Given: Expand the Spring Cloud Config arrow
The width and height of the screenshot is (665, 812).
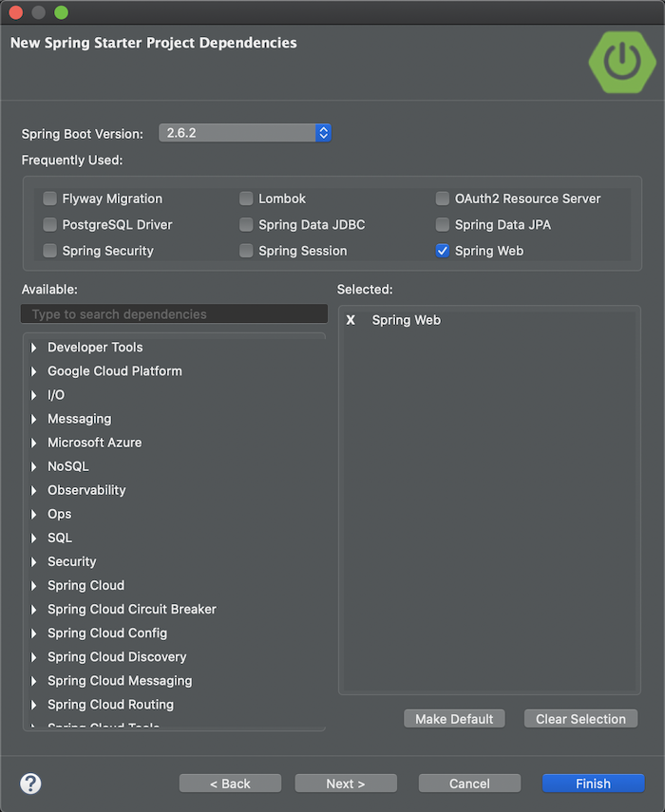Looking at the screenshot, I should (33, 633).
